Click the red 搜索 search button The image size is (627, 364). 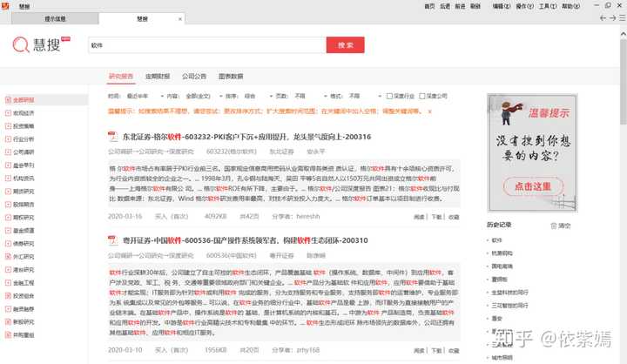point(345,44)
